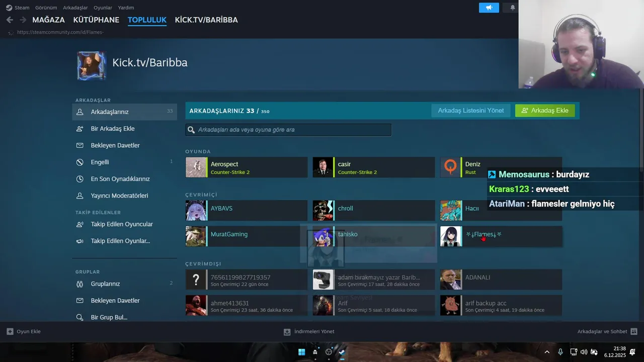
Task: Click the Engelli blocked icon
Action: click(79, 162)
